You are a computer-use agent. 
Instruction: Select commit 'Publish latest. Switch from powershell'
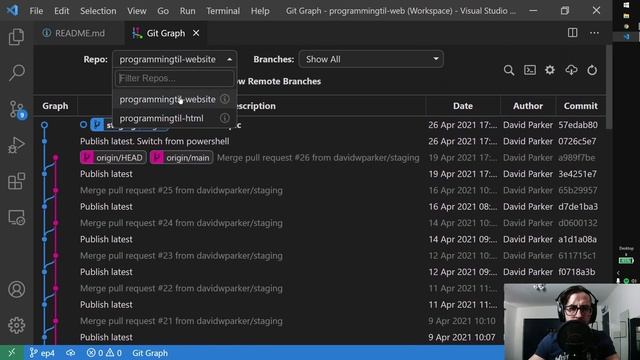click(x=154, y=141)
